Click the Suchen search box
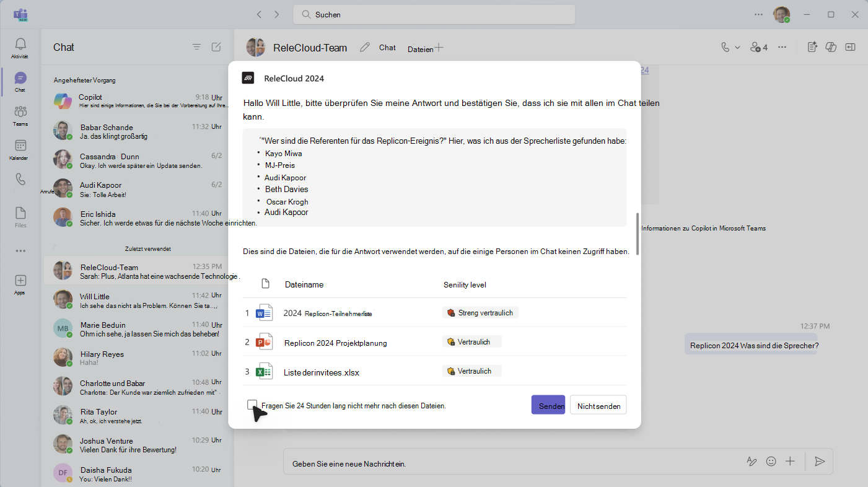Viewport: 868px width, 487px height. [434, 14]
